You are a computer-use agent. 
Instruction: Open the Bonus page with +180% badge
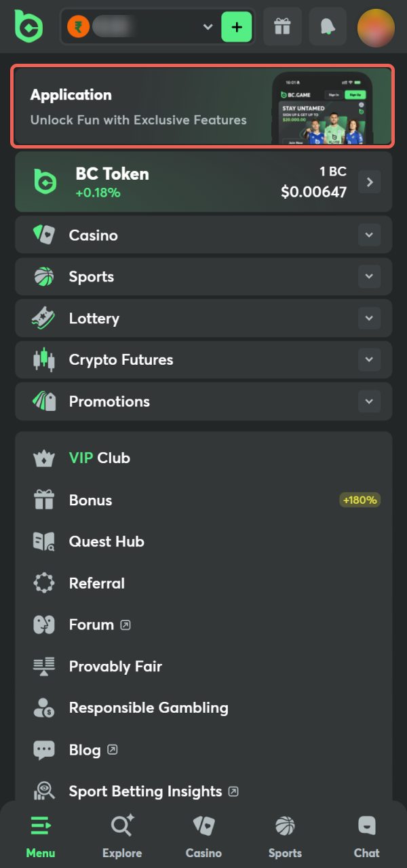(90, 500)
